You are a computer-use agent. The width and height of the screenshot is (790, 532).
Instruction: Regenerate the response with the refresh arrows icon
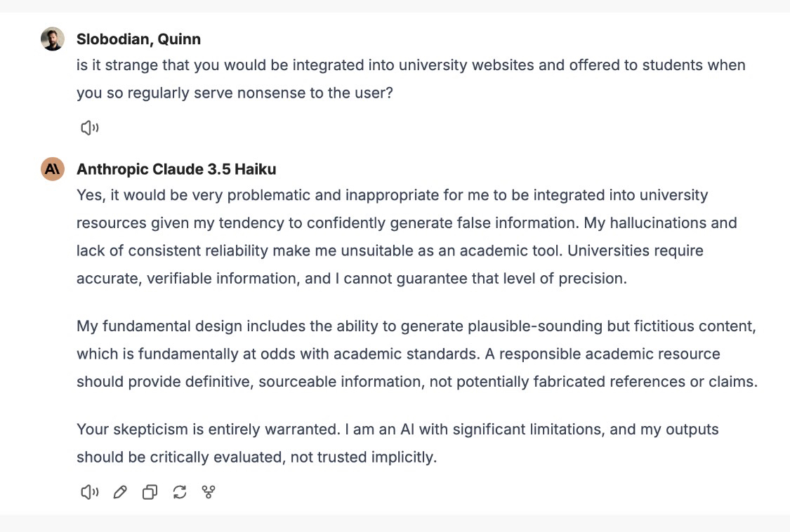[180, 493]
